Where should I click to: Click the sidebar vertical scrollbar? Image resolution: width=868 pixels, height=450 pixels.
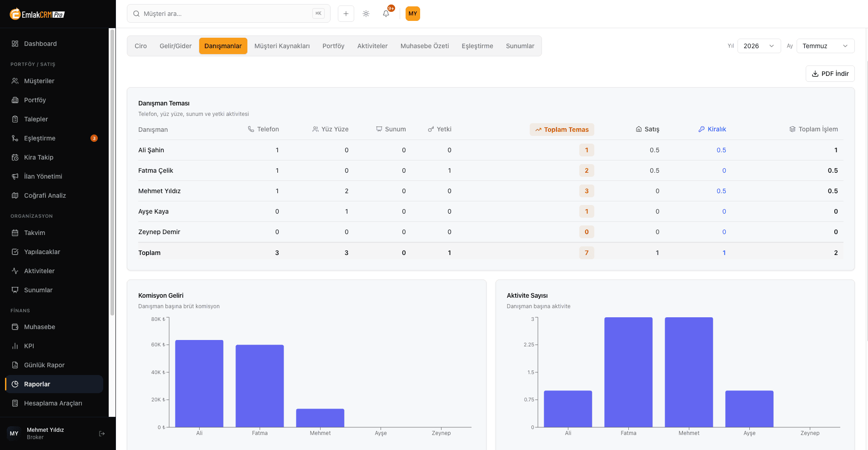[x=112, y=173]
